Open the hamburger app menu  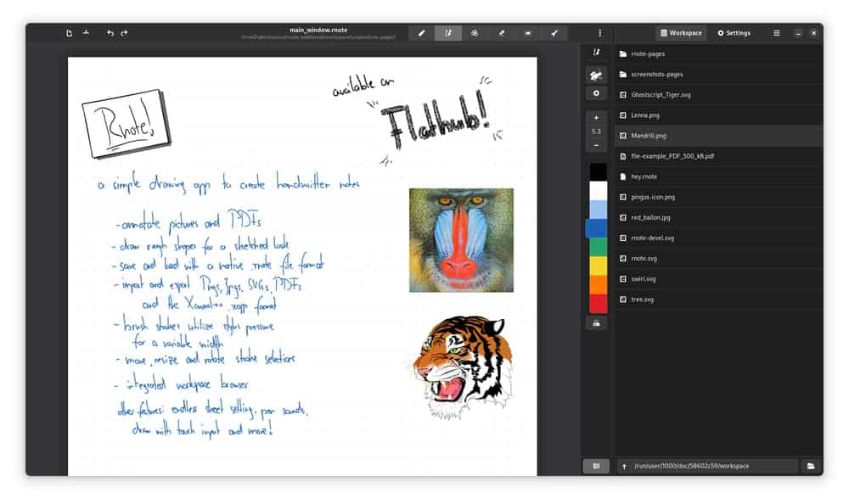coord(777,33)
